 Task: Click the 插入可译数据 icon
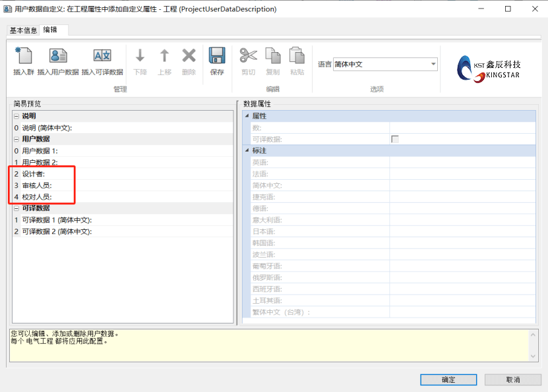coord(102,57)
